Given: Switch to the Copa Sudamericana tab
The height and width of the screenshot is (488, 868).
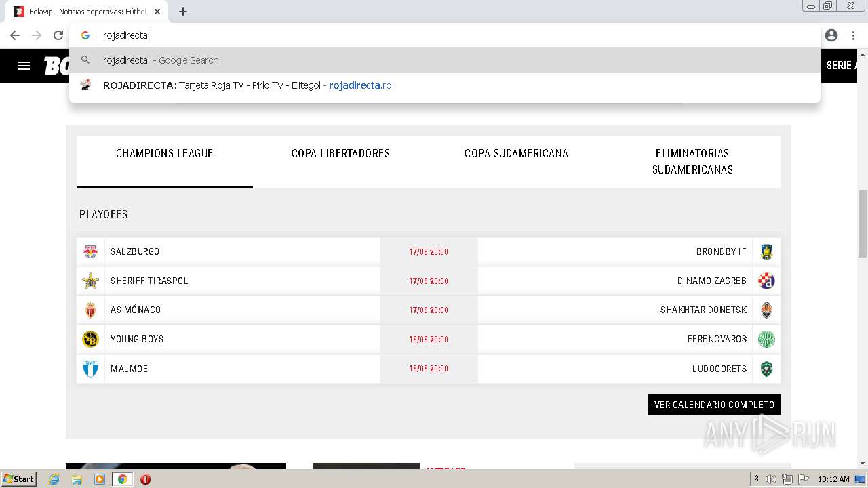Looking at the screenshot, I should (517, 161).
